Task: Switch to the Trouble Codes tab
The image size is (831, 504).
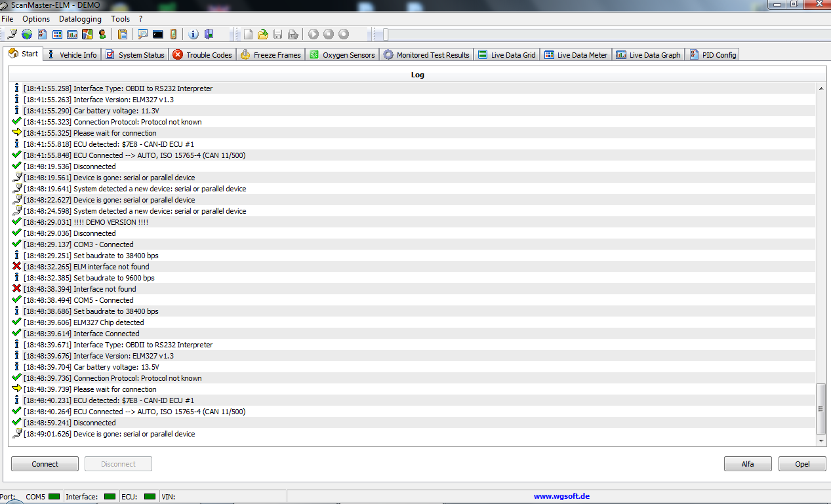Action: pyautogui.click(x=202, y=55)
